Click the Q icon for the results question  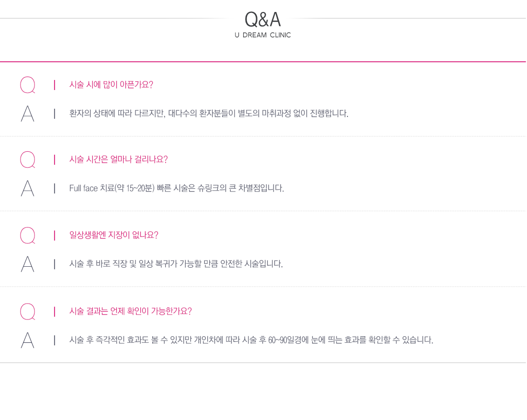(x=28, y=311)
